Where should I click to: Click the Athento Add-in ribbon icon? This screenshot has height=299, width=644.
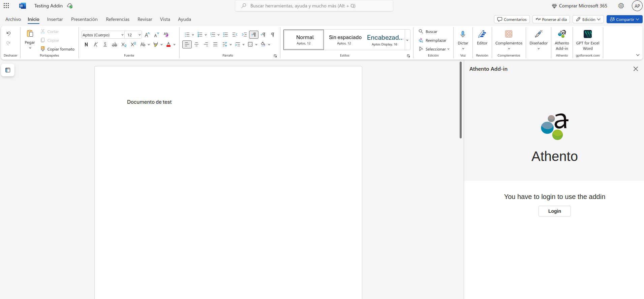[562, 34]
